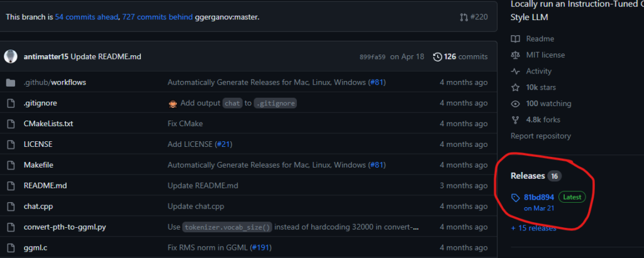Open the Releases heading link

click(528, 176)
